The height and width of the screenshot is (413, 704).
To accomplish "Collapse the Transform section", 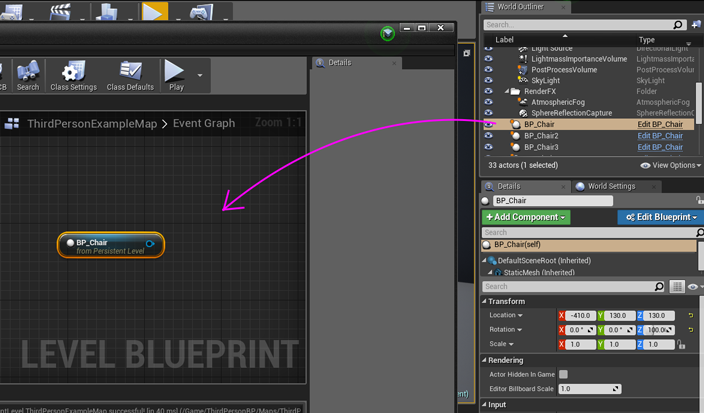I will [x=484, y=301].
